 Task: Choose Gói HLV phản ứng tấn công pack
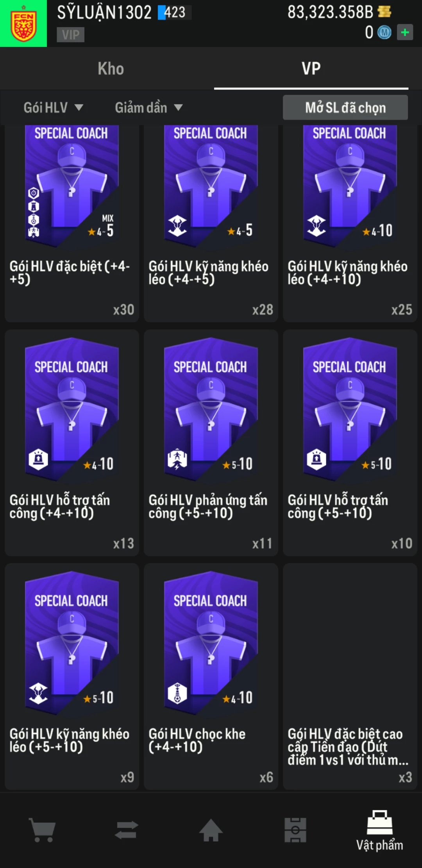pos(211,443)
